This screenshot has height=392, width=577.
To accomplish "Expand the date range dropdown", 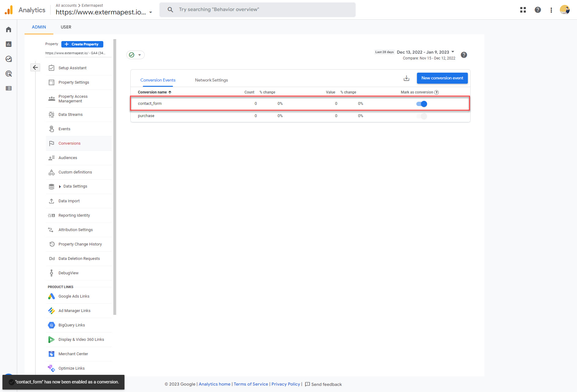I will [x=453, y=52].
